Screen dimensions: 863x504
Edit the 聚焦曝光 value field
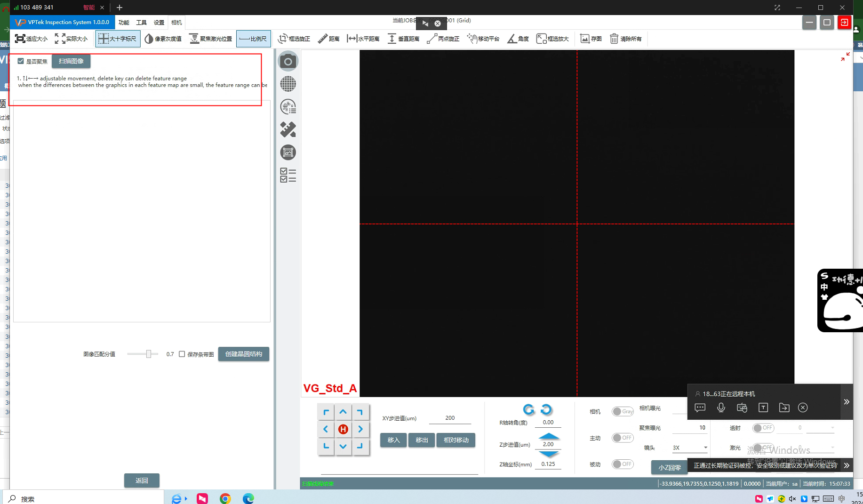(x=690, y=428)
